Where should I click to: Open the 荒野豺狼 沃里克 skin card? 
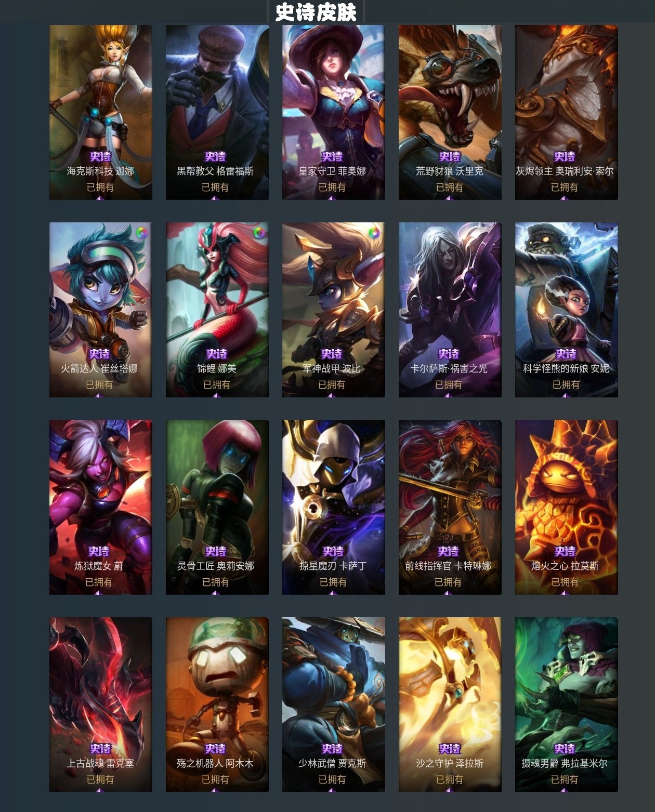click(x=450, y=112)
